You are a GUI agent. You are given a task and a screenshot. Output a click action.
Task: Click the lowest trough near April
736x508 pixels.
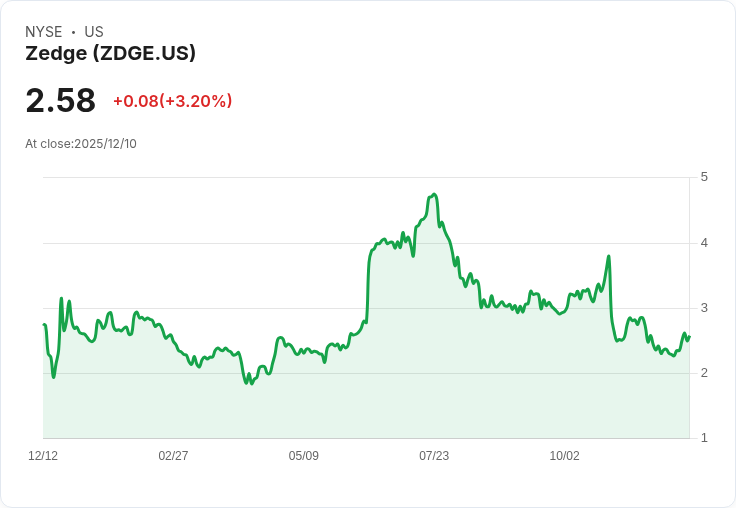coord(246,384)
